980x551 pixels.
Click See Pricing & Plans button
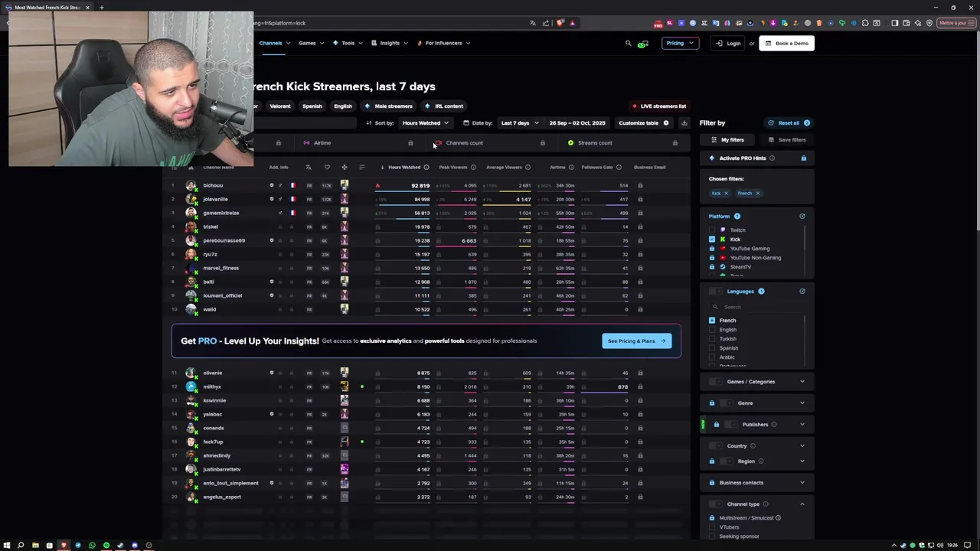pos(636,341)
